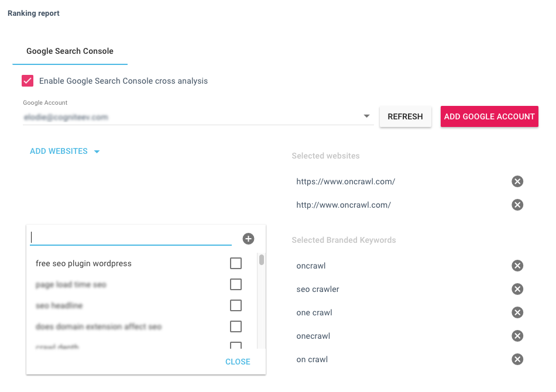Check 'free seo plugin wordpress' keyword
Screen dimensions: 556x392
point(236,263)
